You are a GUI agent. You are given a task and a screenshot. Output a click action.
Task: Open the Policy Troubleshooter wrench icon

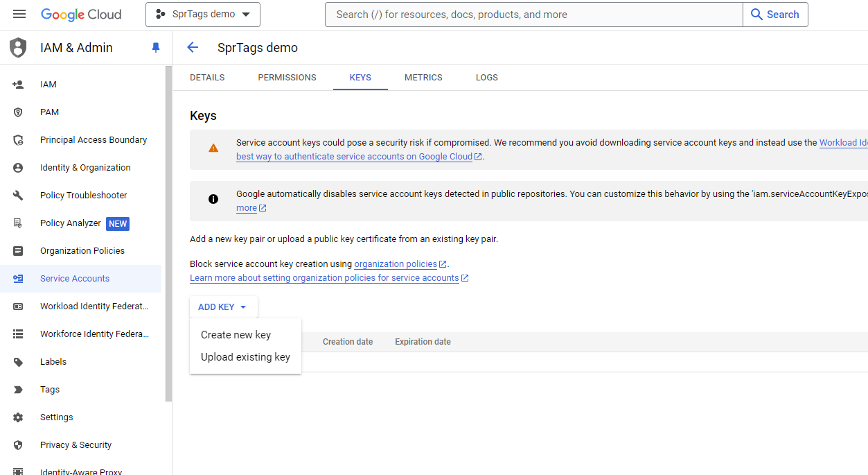(x=19, y=195)
